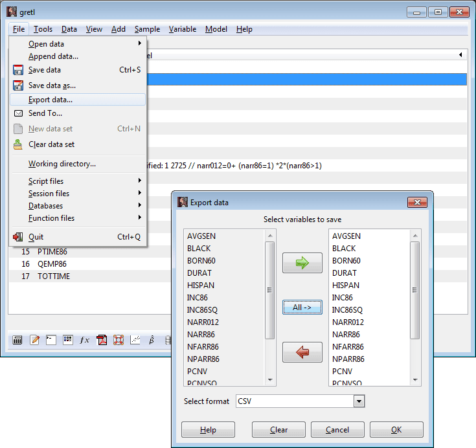Click the beta-hat OLS model icon

click(x=152, y=340)
